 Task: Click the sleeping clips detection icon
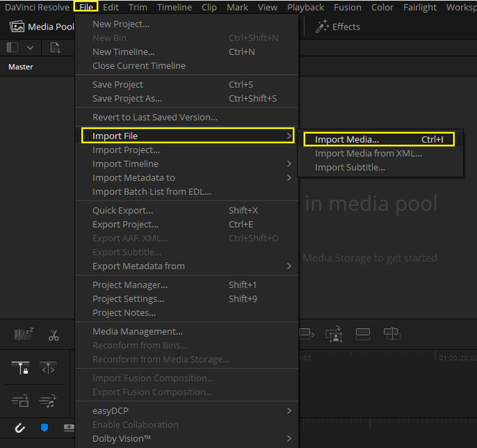click(x=24, y=334)
